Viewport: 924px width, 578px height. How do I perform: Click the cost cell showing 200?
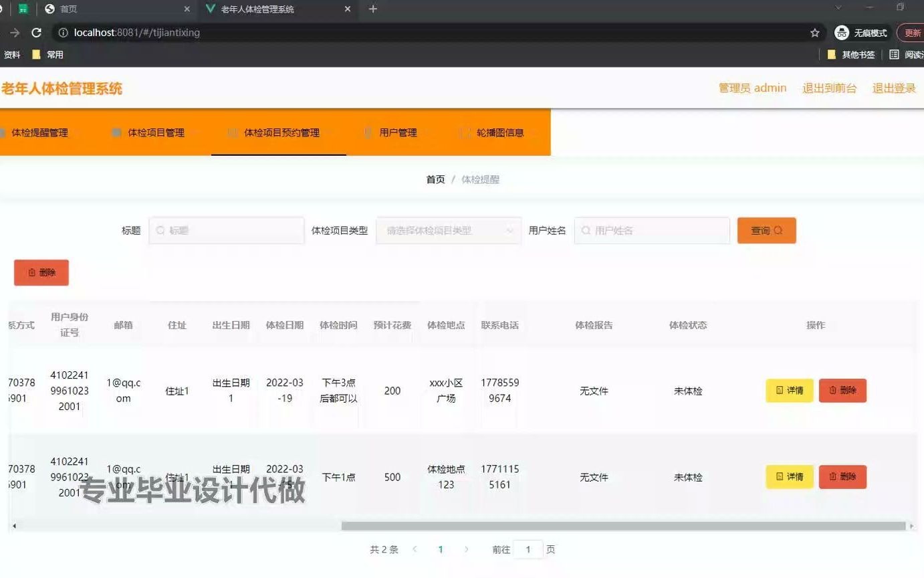(x=392, y=391)
